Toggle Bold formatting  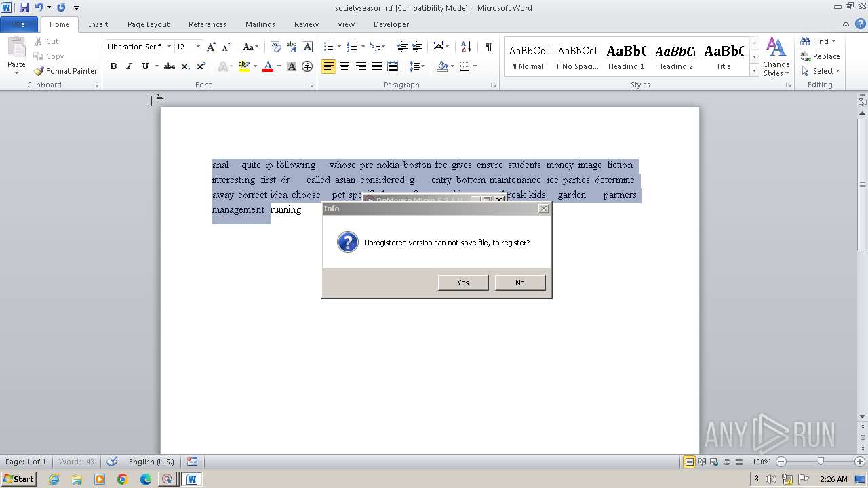[x=113, y=66]
